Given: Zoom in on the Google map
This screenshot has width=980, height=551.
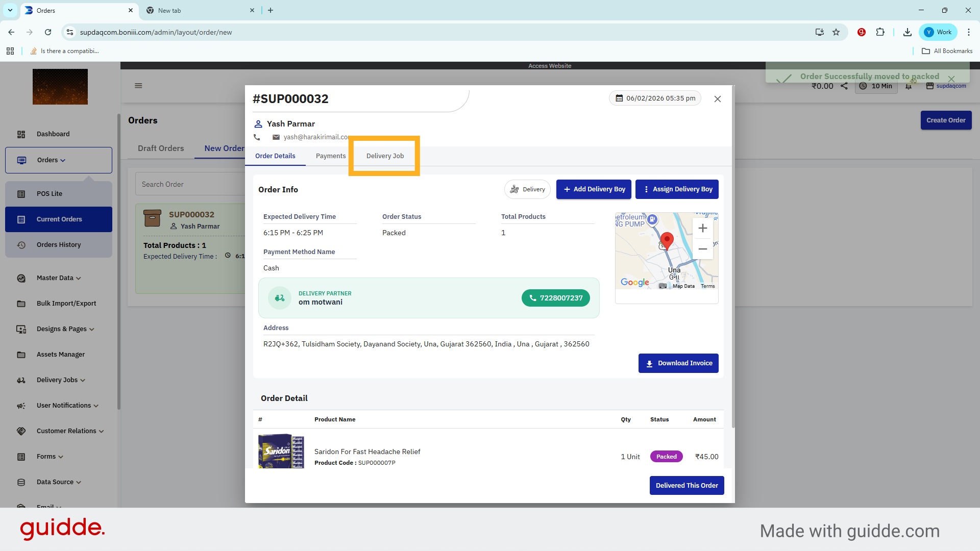Looking at the screenshot, I should click(702, 228).
